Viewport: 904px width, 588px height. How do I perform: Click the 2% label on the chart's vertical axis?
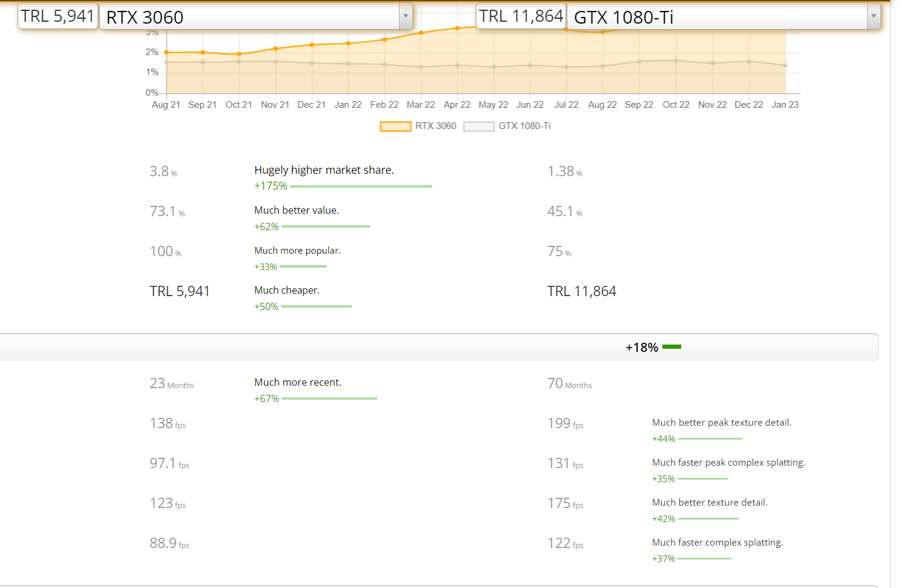click(x=152, y=52)
